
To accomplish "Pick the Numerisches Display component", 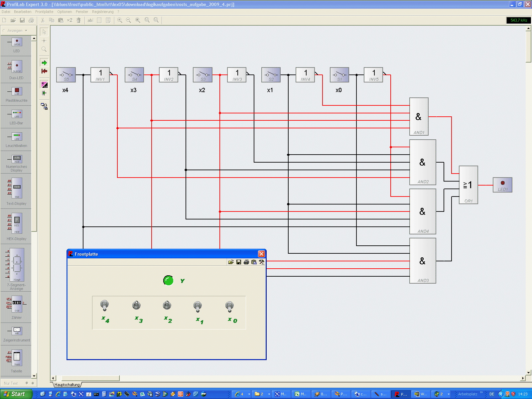I will 16,163.
